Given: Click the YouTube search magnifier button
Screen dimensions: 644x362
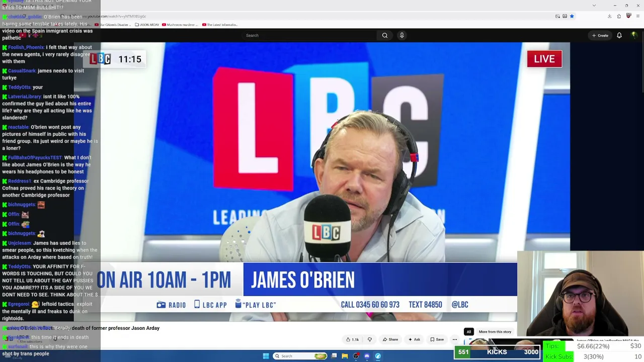Looking at the screenshot, I should [385, 35].
